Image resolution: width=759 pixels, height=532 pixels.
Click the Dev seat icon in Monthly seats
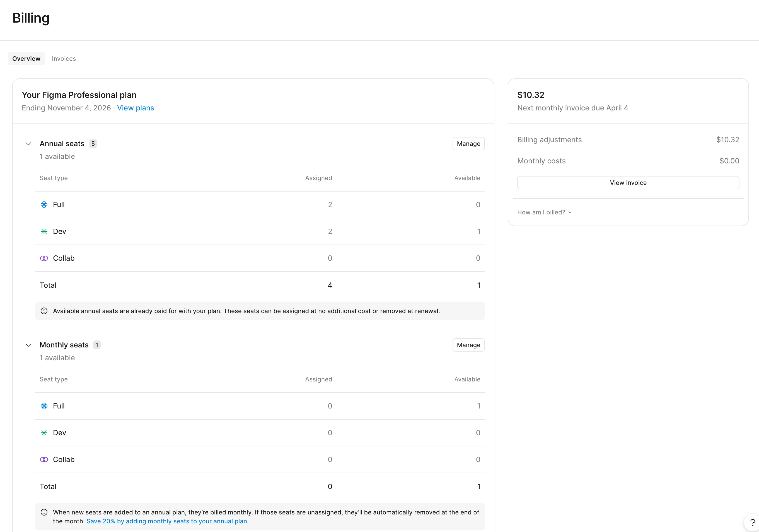tap(44, 433)
